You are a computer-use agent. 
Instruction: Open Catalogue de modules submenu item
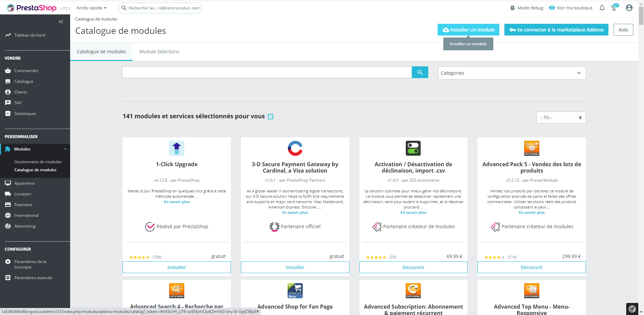(x=35, y=170)
